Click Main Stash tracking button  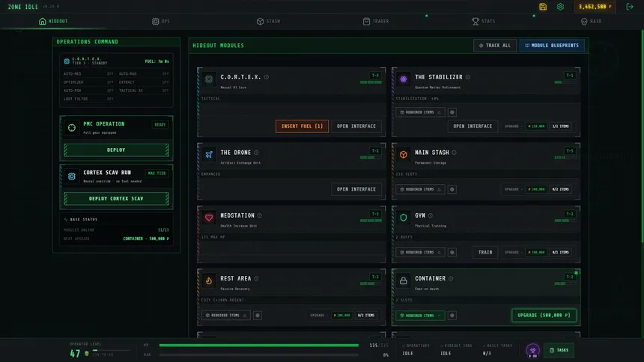pyautogui.click(x=452, y=189)
